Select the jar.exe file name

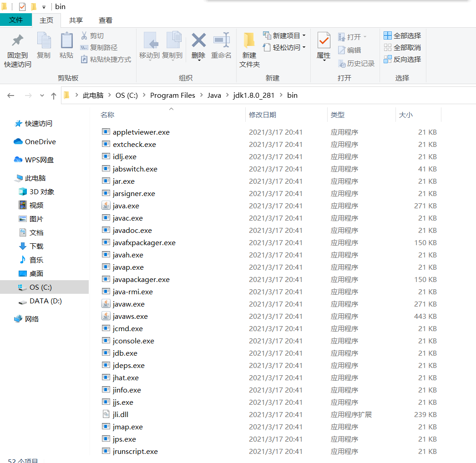point(124,181)
